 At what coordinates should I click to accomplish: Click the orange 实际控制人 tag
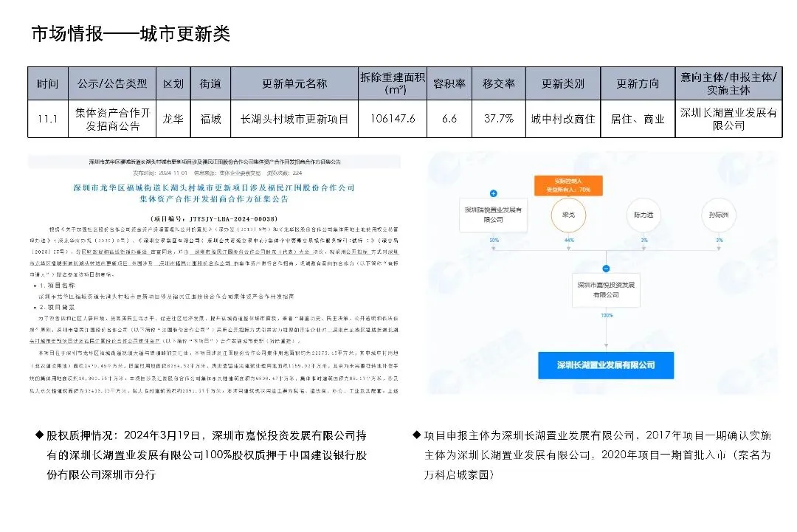pyautogui.click(x=568, y=185)
